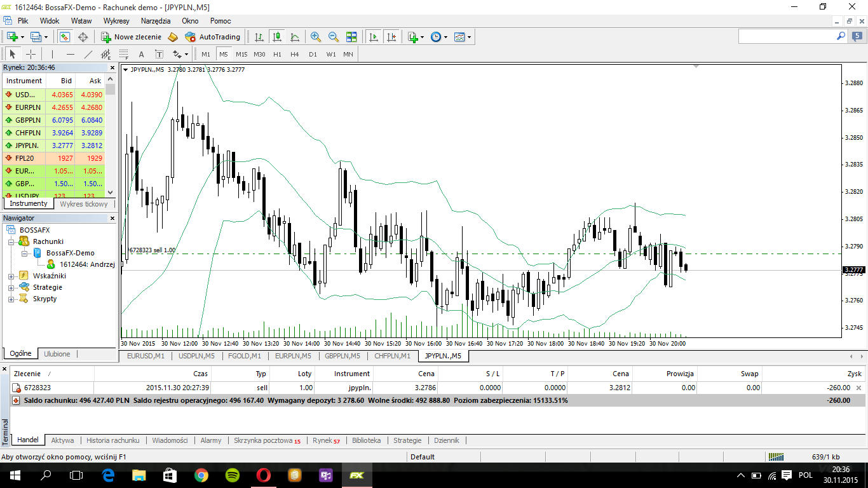This screenshot has height=488, width=868.
Task: Select the vertical line drawing tool
Action: [52, 54]
